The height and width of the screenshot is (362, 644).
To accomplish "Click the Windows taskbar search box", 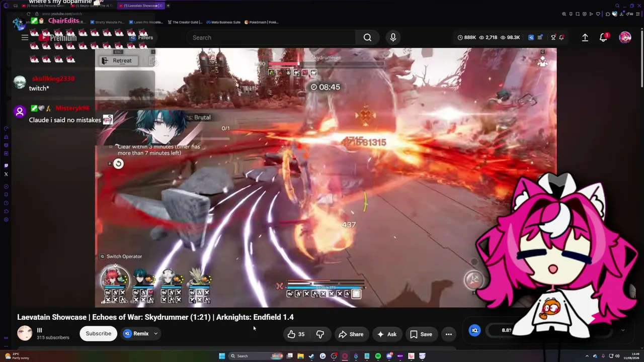I will (x=256, y=356).
